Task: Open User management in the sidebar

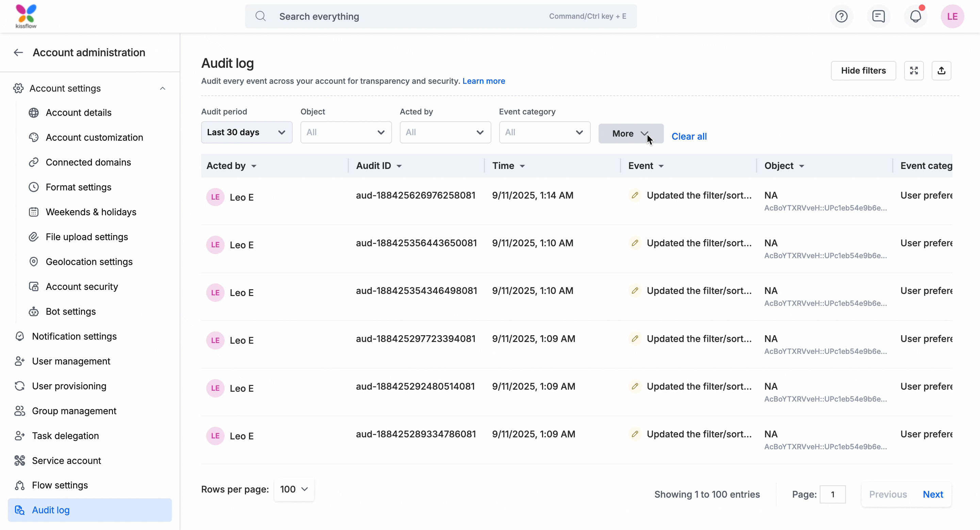Action: [x=71, y=361]
